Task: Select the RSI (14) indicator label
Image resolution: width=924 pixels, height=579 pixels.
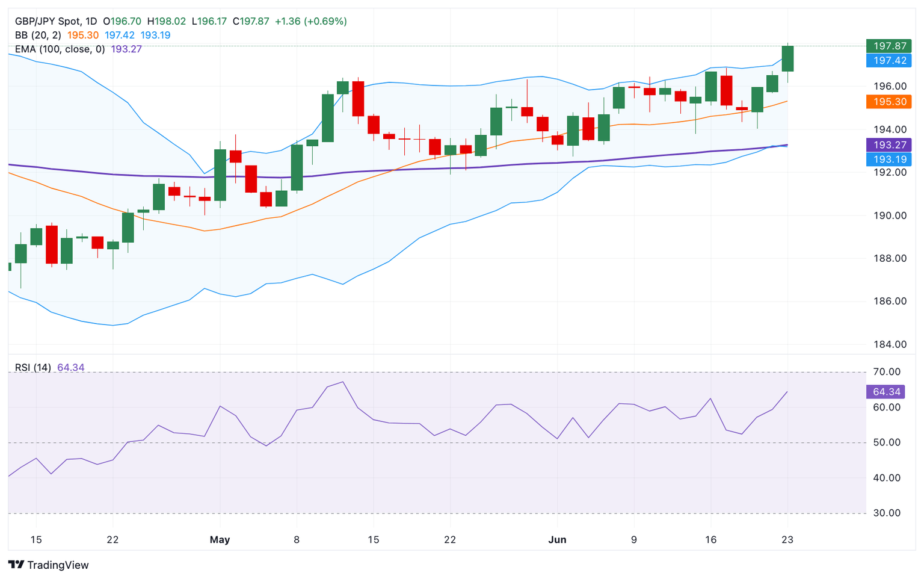Action: pos(33,367)
